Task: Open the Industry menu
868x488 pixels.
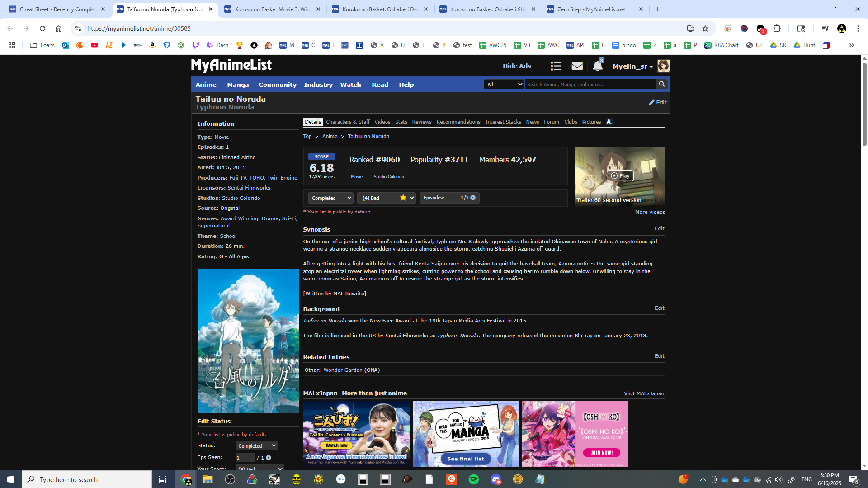Action: coord(318,85)
